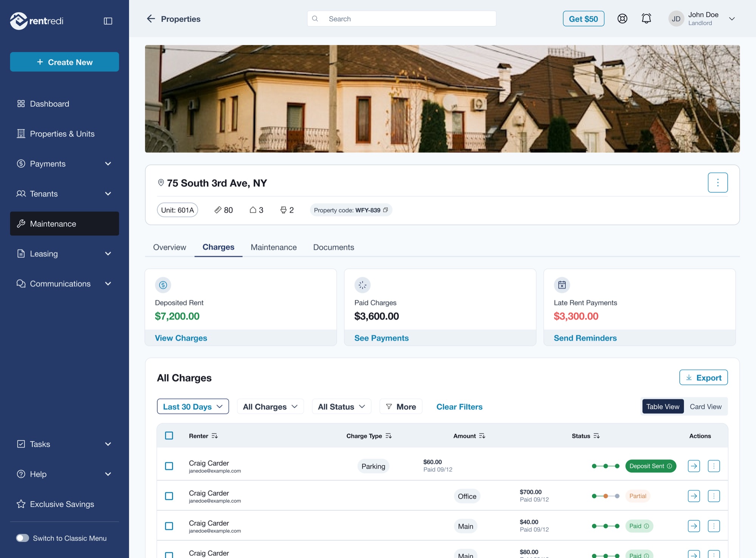The image size is (756, 558).
Task: Switch to Card View
Action: click(x=705, y=406)
